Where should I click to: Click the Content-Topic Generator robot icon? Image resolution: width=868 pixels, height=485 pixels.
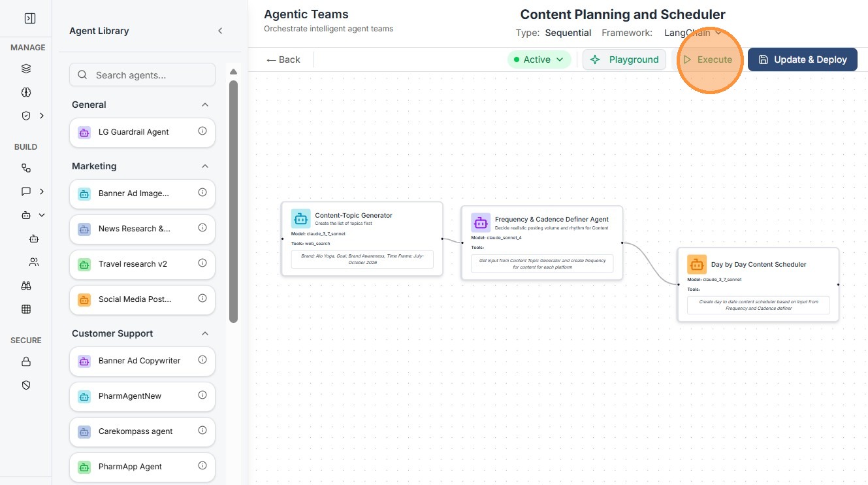(x=300, y=219)
